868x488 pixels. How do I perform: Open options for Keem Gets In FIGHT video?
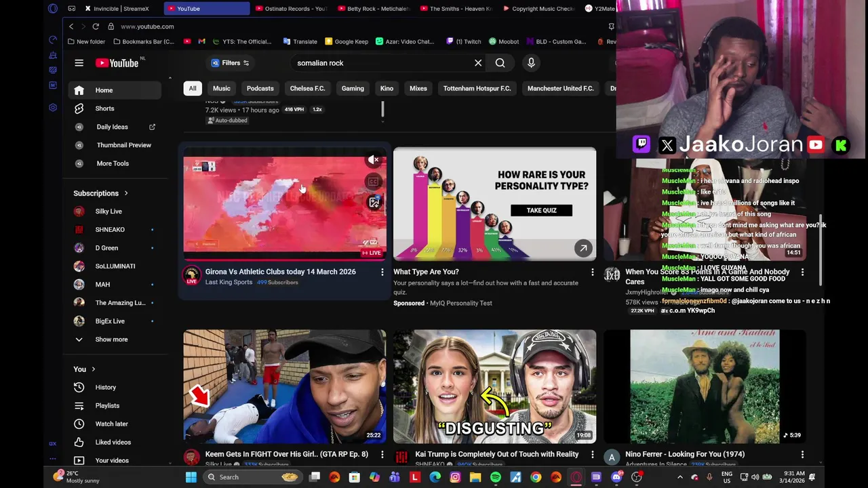[382, 454]
